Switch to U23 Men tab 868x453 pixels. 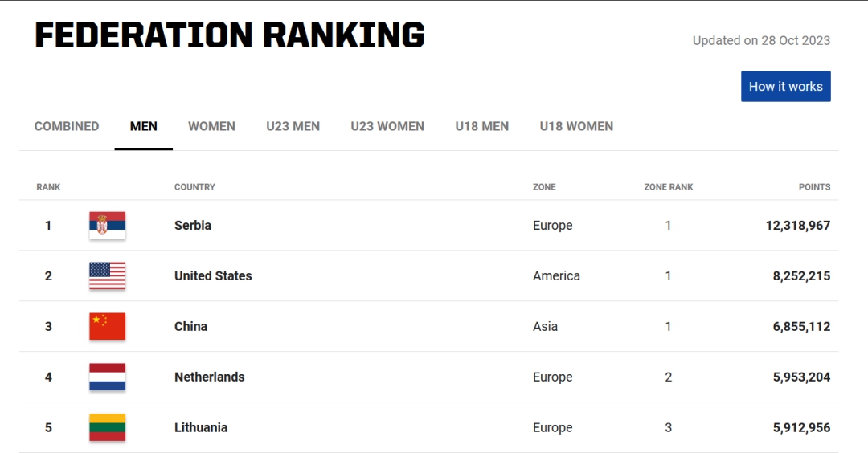293,126
